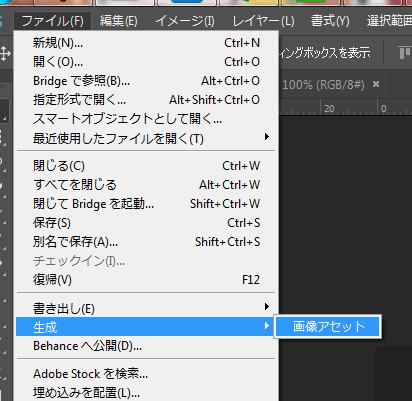
Task: Expand the 生成 submenu arrow
Action: pos(267,326)
